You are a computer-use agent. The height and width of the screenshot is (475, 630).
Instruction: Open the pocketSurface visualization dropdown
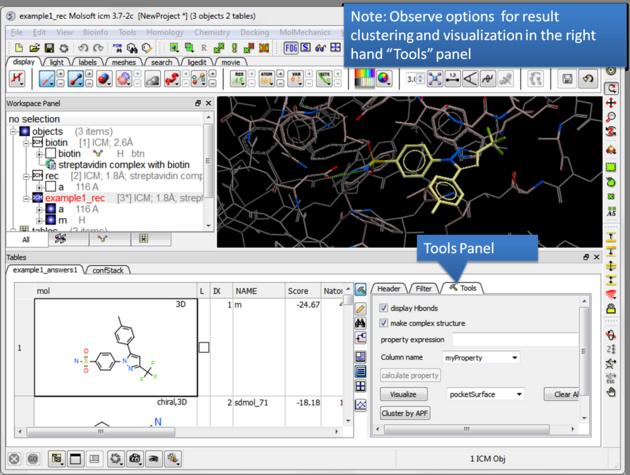[486, 394]
